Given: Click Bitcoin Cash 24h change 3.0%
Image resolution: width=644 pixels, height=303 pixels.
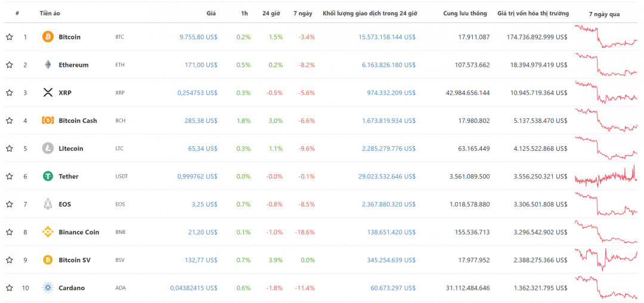Looking at the screenshot, I should [x=275, y=120].
